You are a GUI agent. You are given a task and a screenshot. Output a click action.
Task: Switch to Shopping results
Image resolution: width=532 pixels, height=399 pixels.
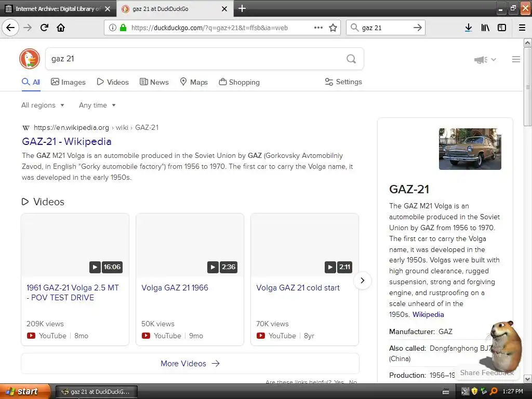pos(239,82)
